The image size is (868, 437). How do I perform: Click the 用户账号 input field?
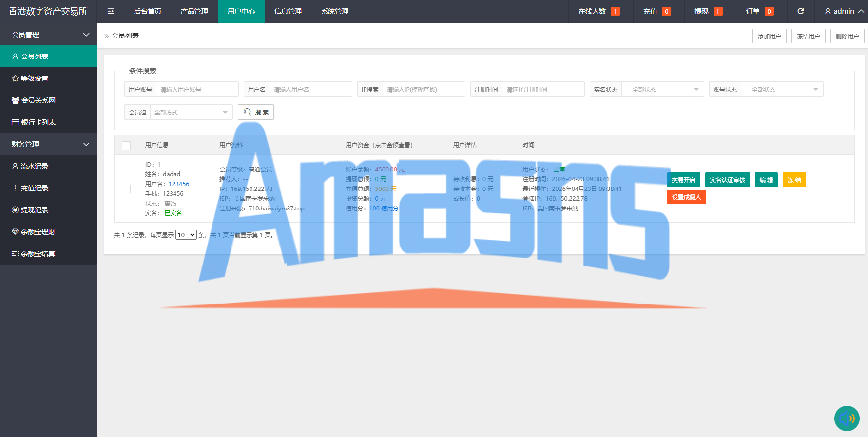click(x=197, y=89)
